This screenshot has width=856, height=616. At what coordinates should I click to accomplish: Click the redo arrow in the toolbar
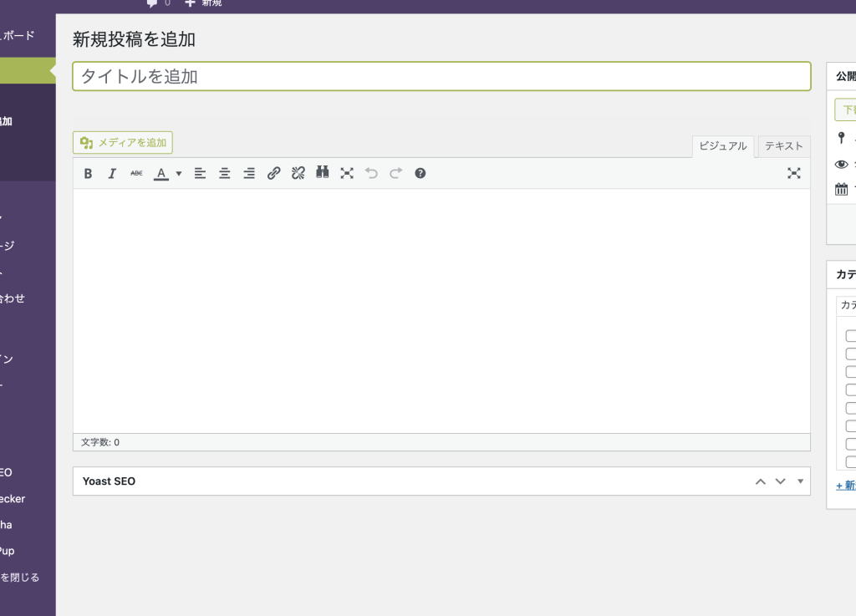click(396, 173)
